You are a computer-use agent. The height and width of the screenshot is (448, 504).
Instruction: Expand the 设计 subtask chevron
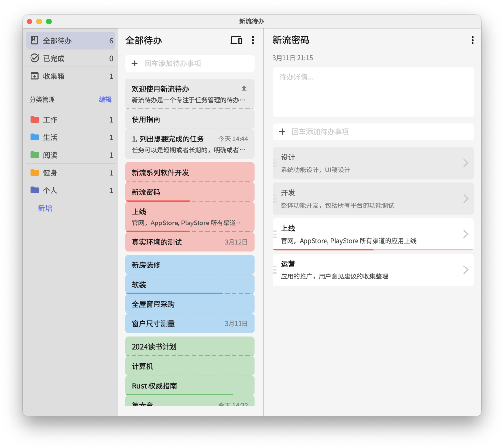pyautogui.click(x=466, y=163)
